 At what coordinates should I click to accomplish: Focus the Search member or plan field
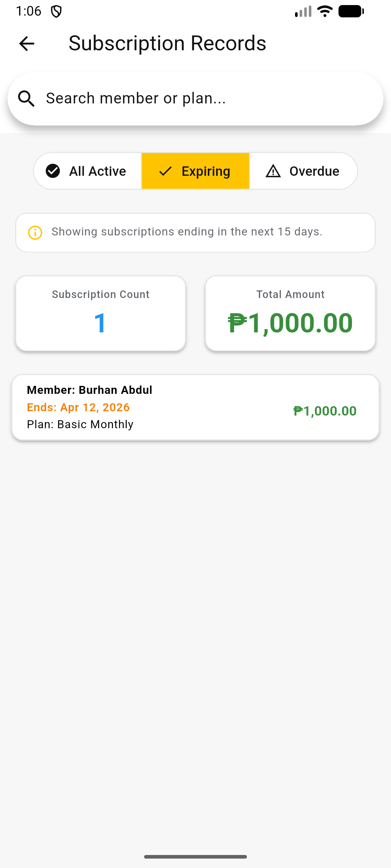coord(203,99)
